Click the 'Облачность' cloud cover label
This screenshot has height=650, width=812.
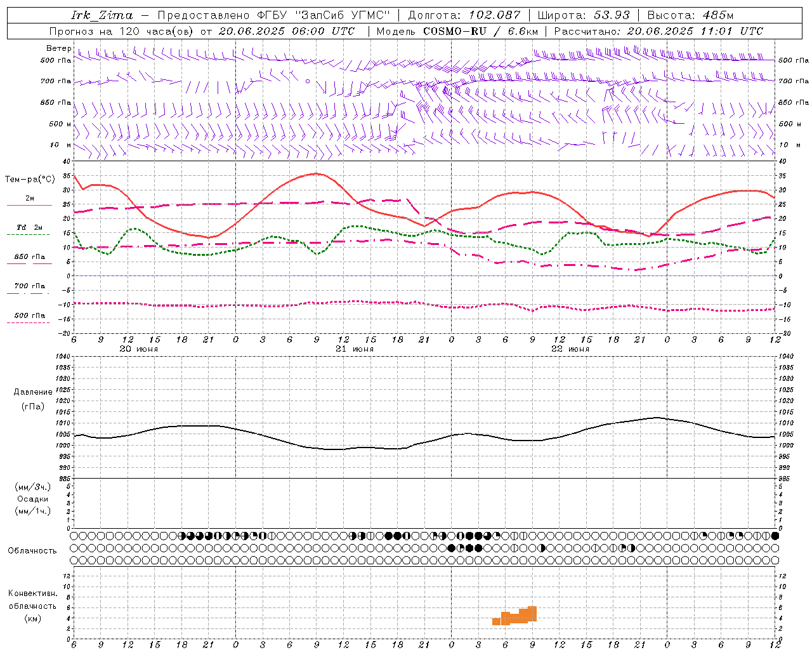pos(32,551)
